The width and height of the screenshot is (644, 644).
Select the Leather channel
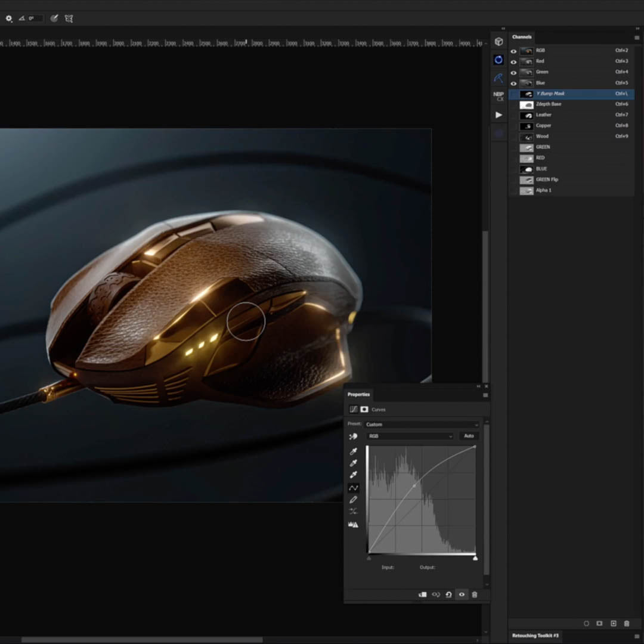tap(544, 115)
